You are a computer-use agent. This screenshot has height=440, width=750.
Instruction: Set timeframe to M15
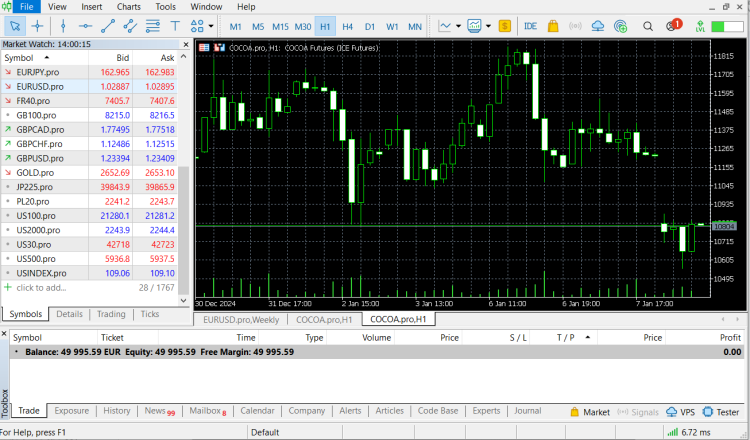[280, 26]
